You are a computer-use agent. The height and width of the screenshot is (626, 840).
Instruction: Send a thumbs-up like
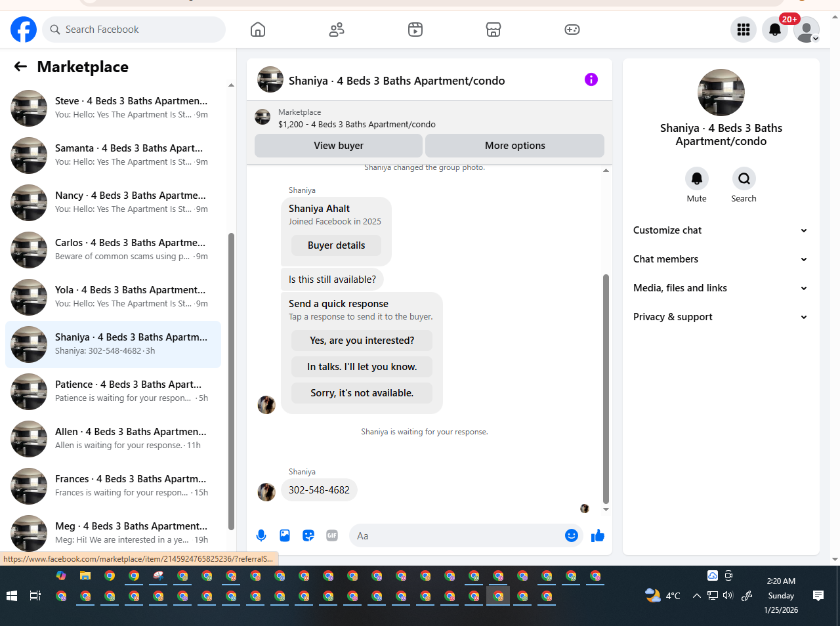tap(597, 535)
